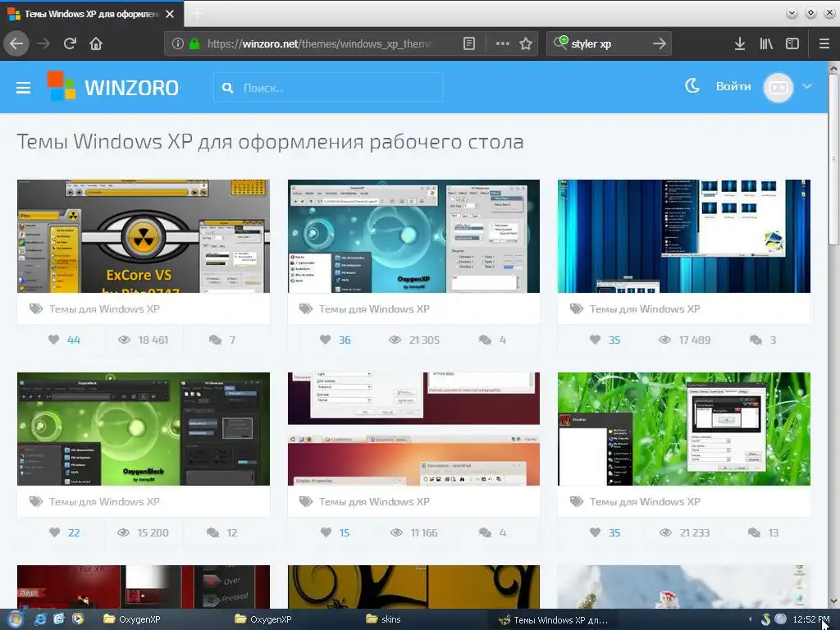
Task: Like the ExCore VS theme (44 hearts)
Action: [53, 340]
